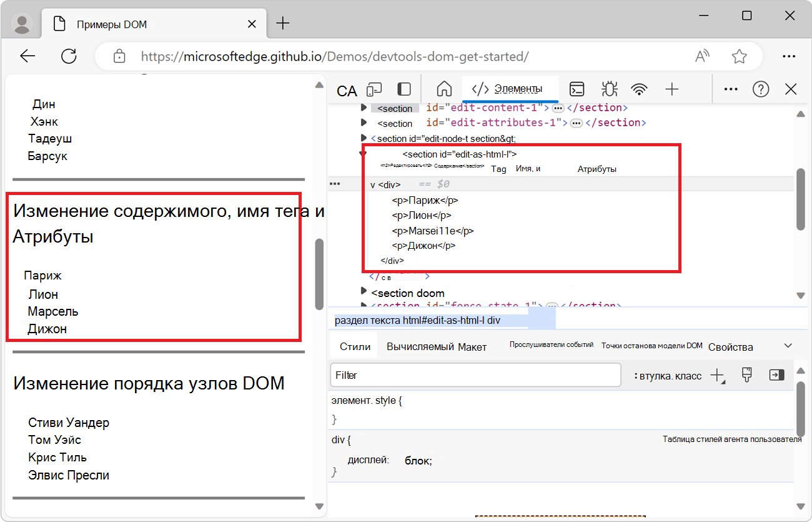Screen dimensions: 812x522
Task: Add a new tool with the plus icon
Action: coord(672,89)
